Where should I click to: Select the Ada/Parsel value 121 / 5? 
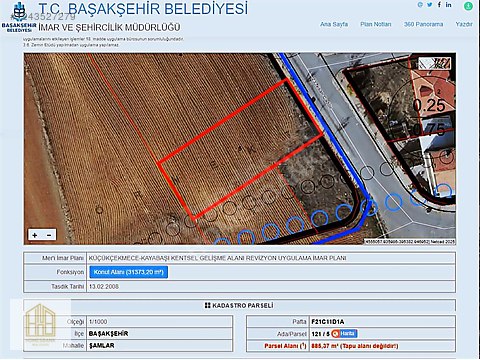point(320,334)
